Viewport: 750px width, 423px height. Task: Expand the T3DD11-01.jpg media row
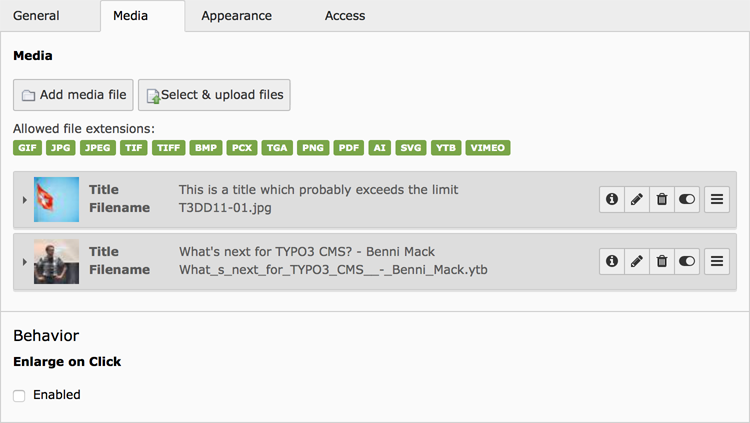(x=25, y=200)
